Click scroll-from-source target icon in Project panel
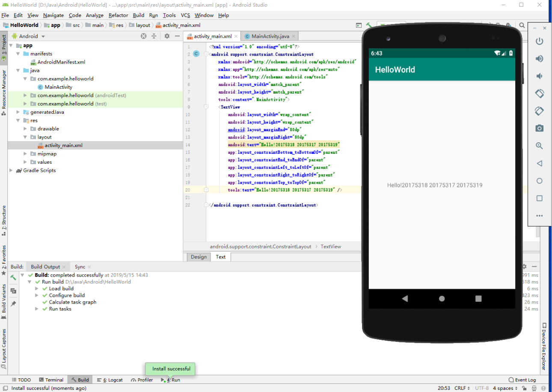 pyautogui.click(x=143, y=36)
